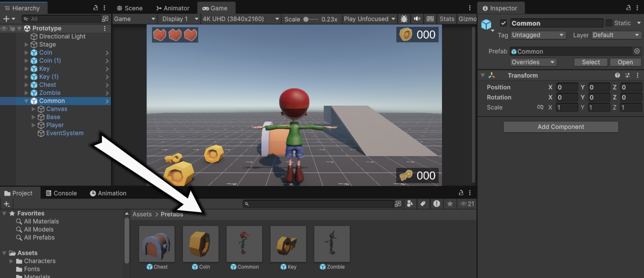Click the Add Component button
644x278 pixels.
(x=561, y=127)
